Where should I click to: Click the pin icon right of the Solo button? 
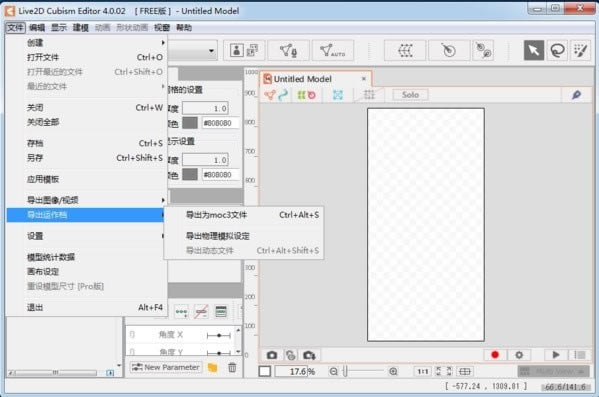[x=576, y=95]
